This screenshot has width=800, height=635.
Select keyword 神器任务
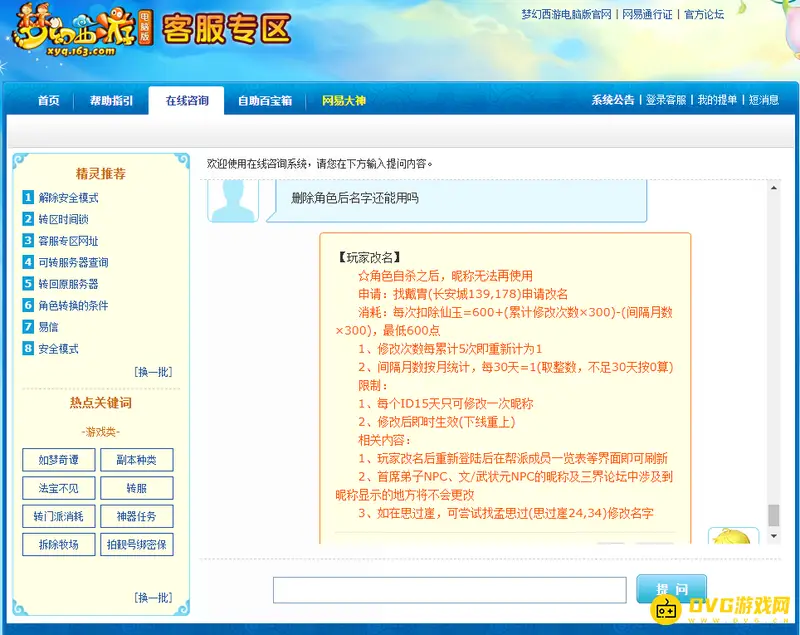tap(137, 516)
